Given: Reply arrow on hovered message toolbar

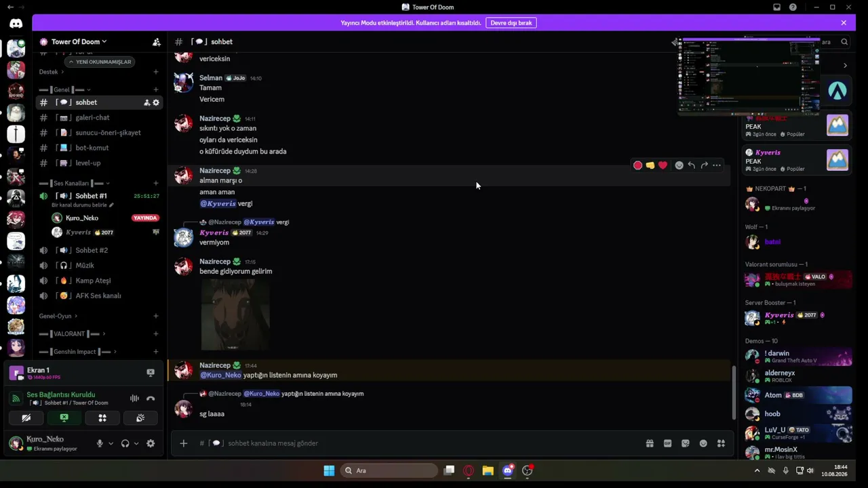Looking at the screenshot, I should (691, 165).
